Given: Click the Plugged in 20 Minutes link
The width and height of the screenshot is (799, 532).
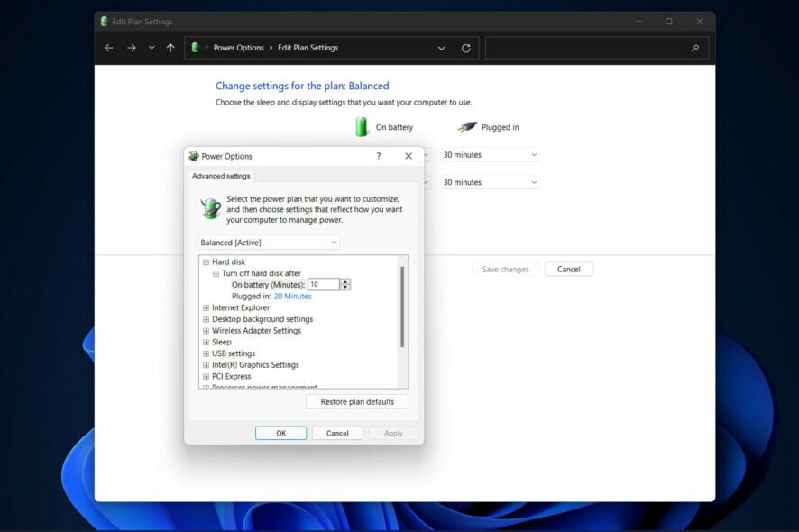Looking at the screenshot, I should click(292, 296).
